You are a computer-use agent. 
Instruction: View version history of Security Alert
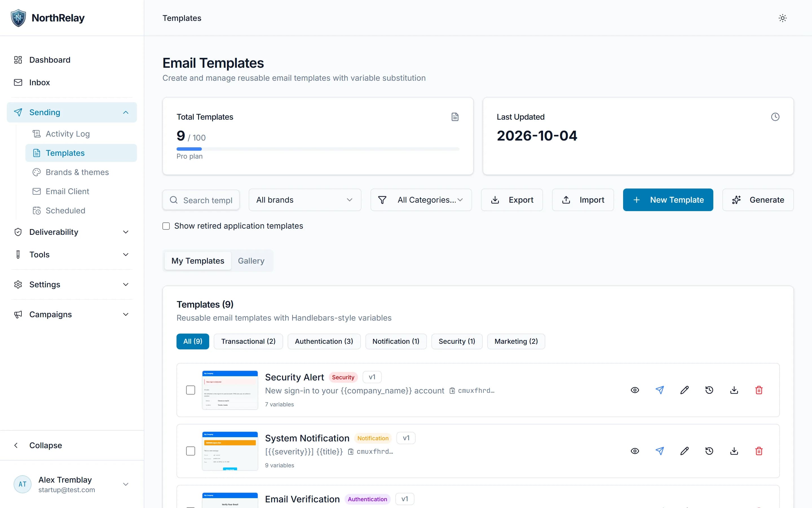[709, 390]
